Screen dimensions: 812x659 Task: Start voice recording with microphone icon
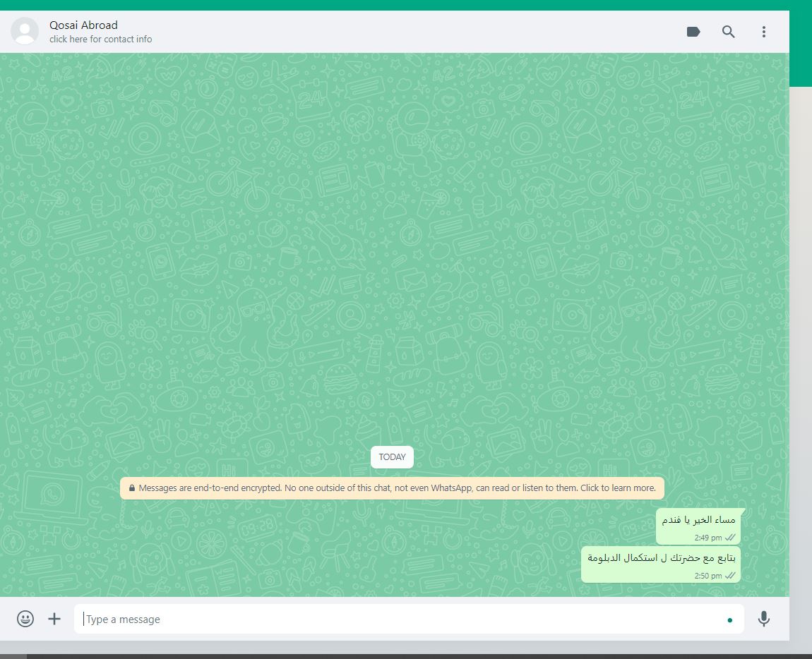tap(763, 619)
